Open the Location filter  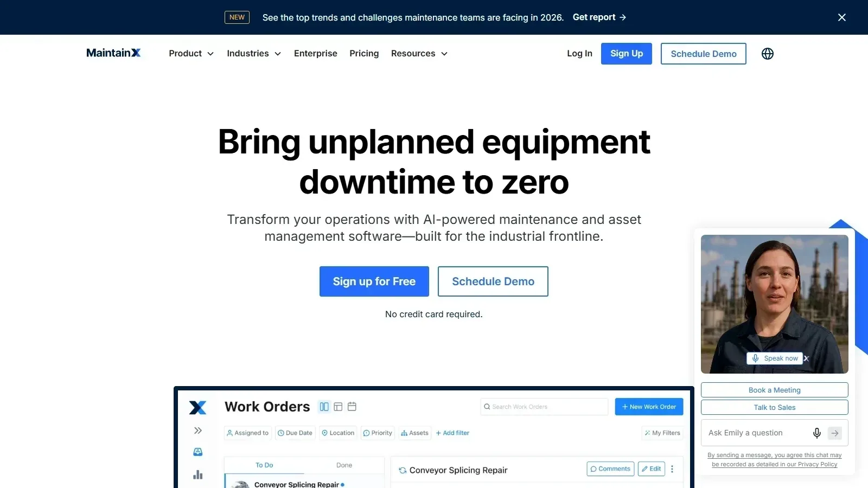[338, 433]
